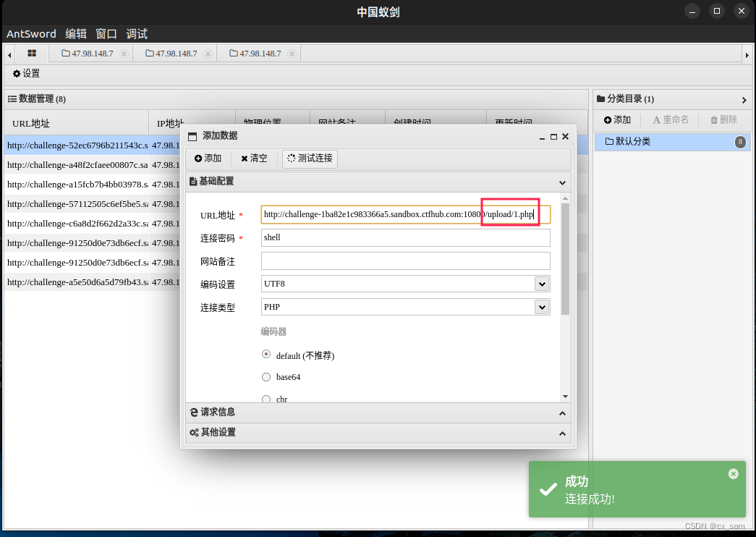Open the 调试 menu
This screenshot has width=756, height=537.
pos(137,34)
